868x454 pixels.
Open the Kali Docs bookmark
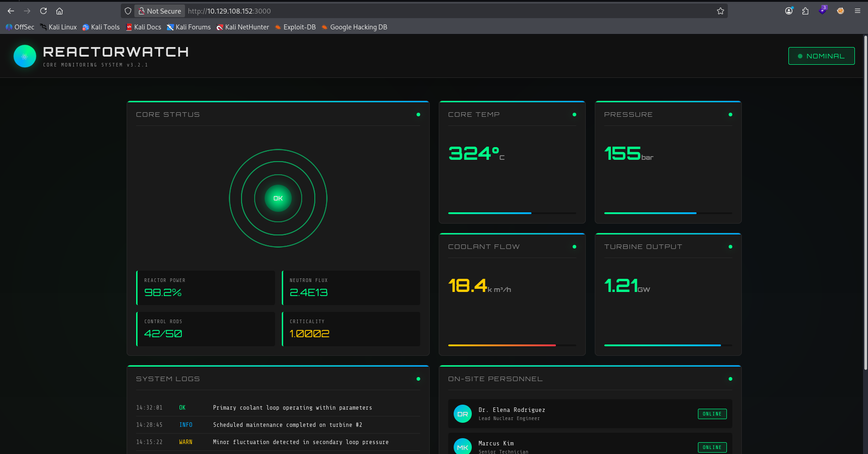[x=143, y=27]
